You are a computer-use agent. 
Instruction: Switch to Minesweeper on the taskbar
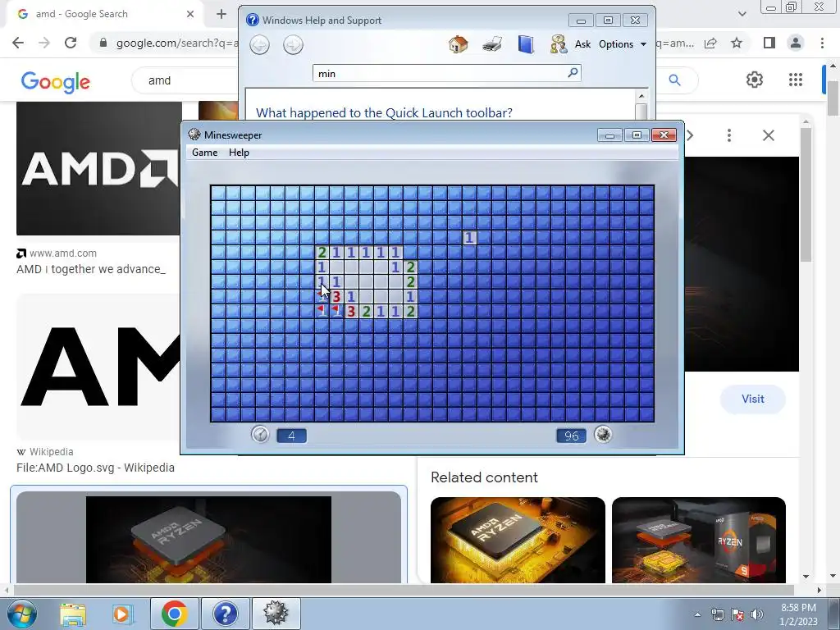276,614
